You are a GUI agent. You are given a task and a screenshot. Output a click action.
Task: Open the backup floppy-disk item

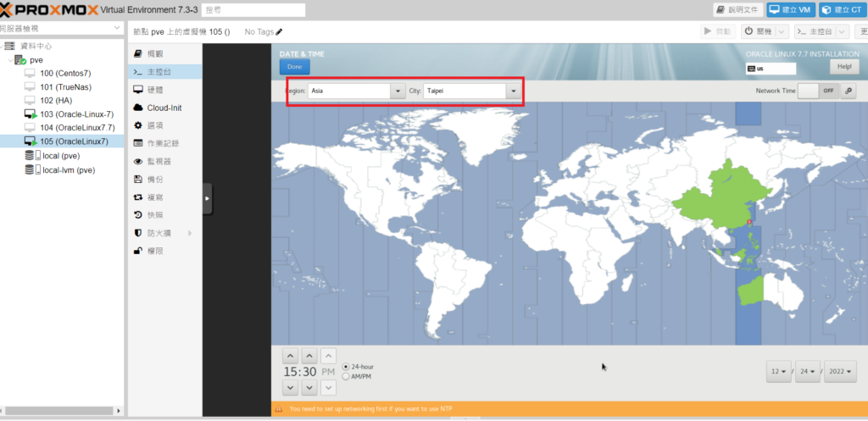(154, 180)
